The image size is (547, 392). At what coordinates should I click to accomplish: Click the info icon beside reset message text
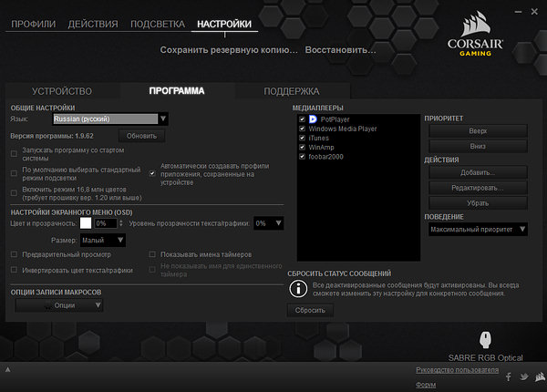pyautogui.click(x=294, y=288)
